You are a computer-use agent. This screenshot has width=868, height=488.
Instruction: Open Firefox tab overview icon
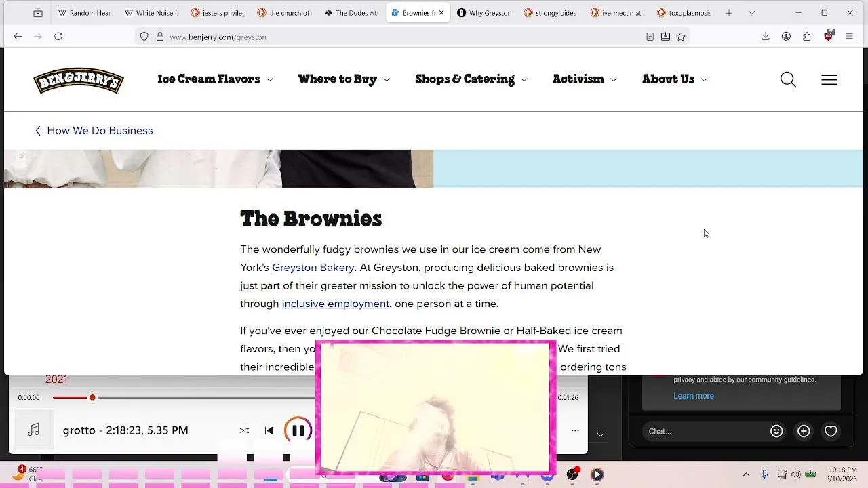click(38, 13)
